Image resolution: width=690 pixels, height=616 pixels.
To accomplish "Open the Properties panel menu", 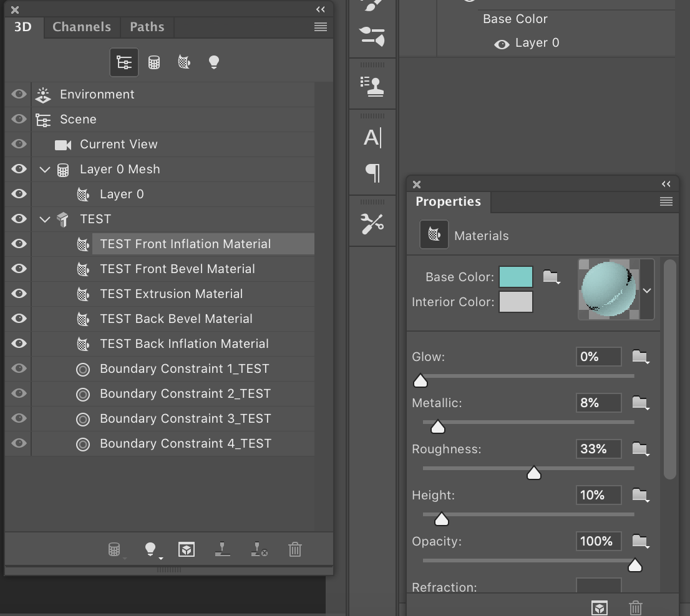I will [666, 201].
